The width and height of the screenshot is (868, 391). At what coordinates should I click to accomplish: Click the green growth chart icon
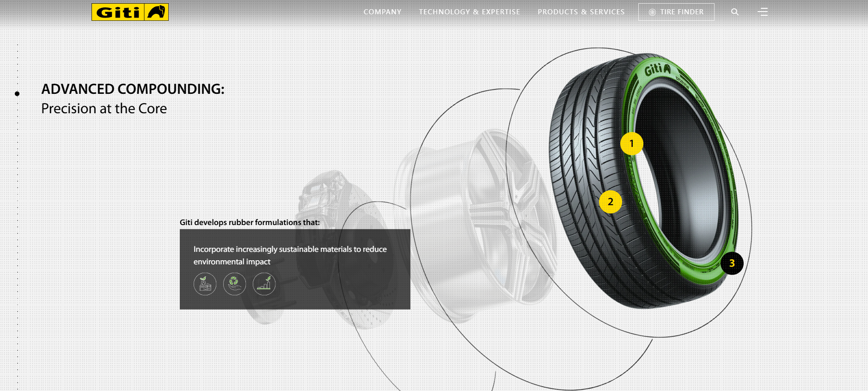[264, 284]
